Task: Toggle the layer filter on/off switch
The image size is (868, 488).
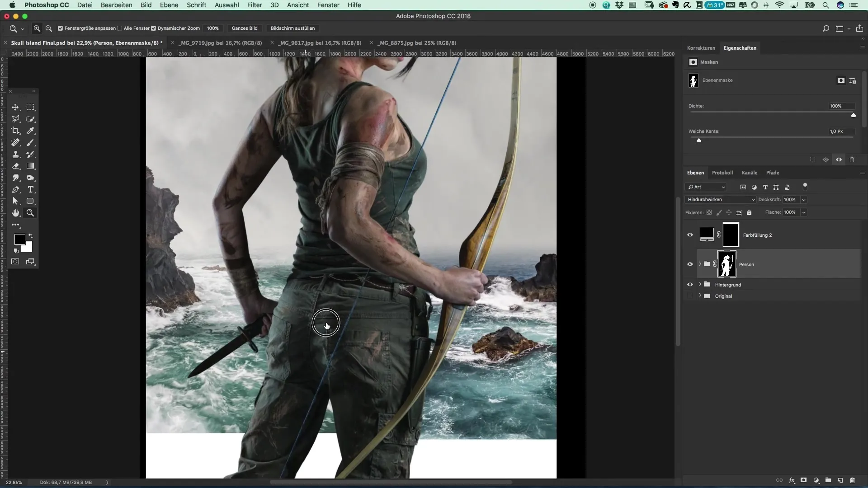Action: [805, 186]
